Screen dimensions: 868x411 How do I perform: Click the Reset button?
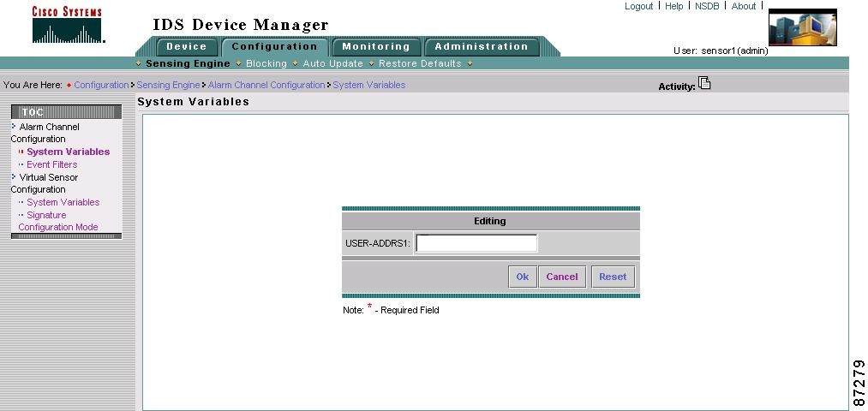pos(613,277)
